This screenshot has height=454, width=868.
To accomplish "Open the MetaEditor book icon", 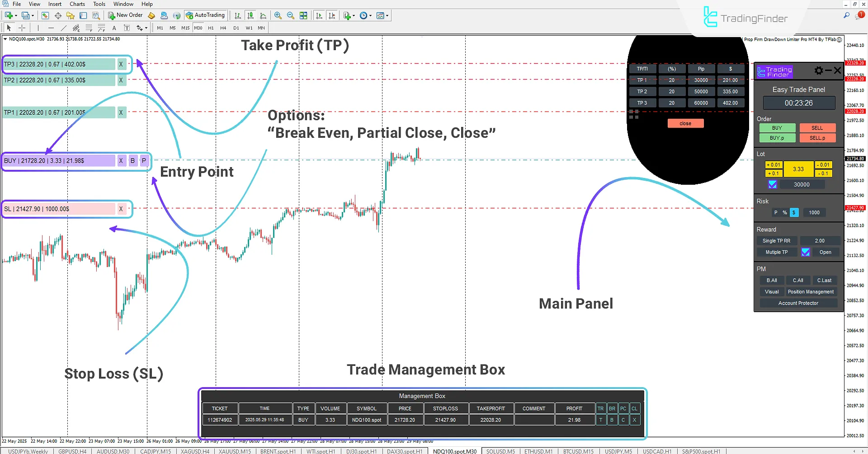I will click(151, 15).
